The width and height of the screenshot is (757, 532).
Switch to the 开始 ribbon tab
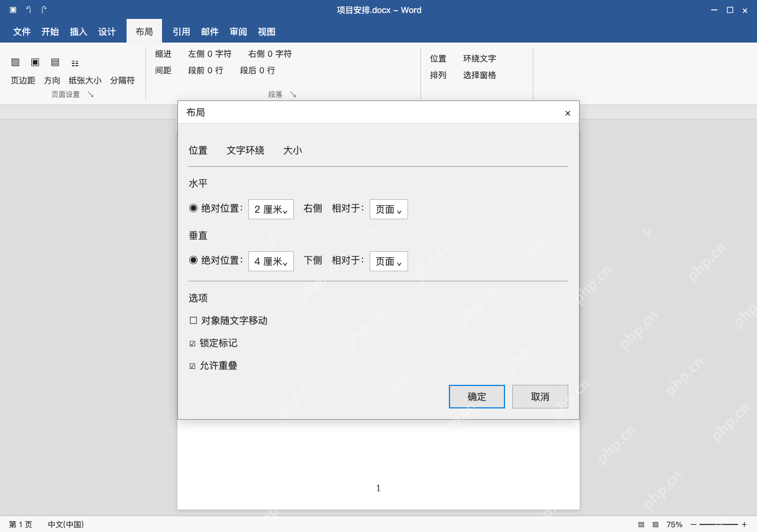pos(50,32)
